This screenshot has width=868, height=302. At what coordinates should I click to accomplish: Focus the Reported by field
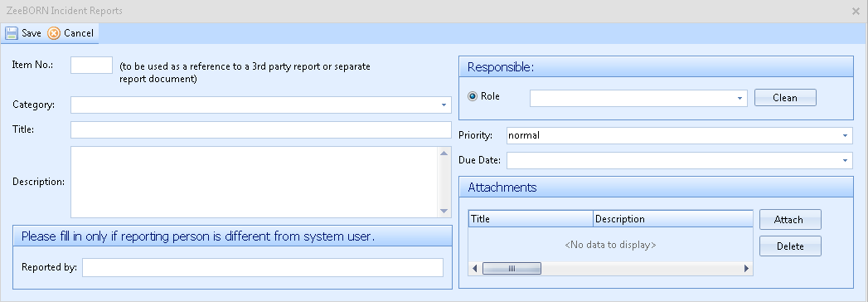coord(263,267)
